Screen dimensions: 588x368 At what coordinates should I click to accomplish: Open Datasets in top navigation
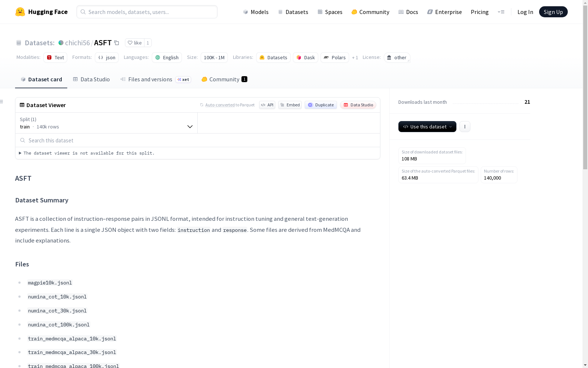tap(293, 12)
